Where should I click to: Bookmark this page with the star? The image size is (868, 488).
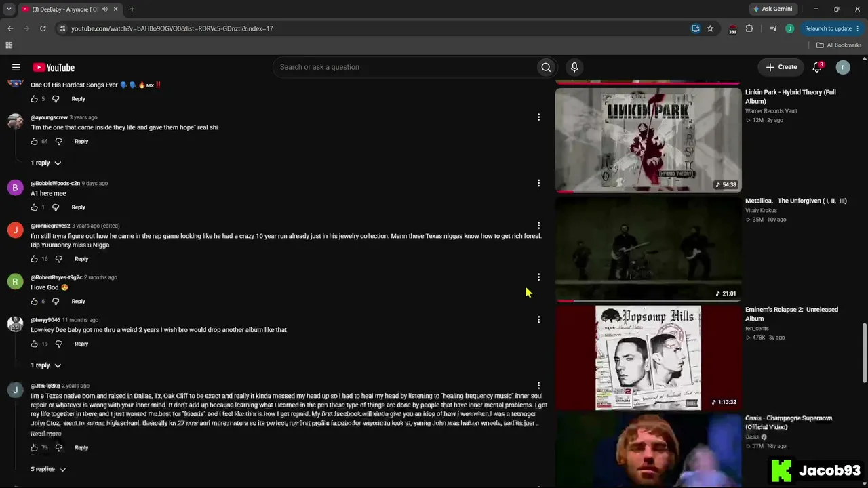[710, 28]
